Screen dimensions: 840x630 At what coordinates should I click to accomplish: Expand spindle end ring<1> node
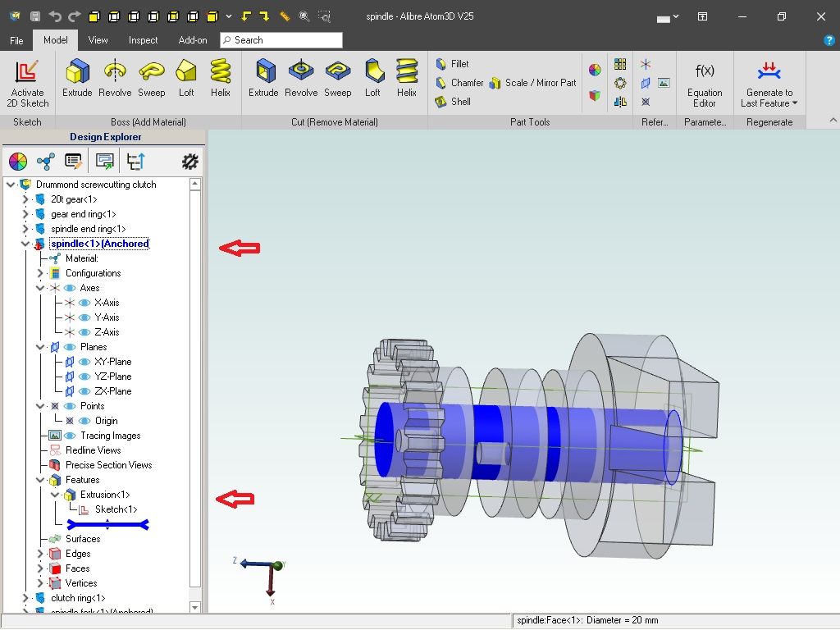tap(25, 229)
